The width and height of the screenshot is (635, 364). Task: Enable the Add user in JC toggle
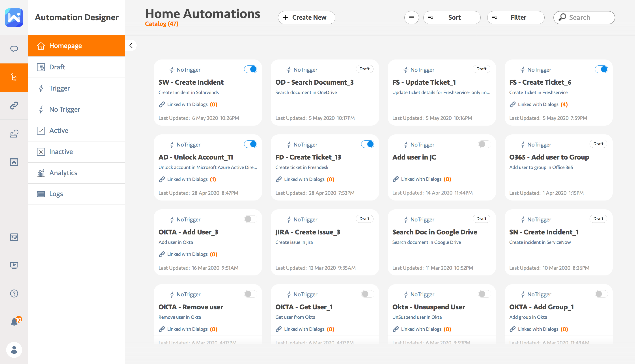pyautogui.click(x=484, y=144)
